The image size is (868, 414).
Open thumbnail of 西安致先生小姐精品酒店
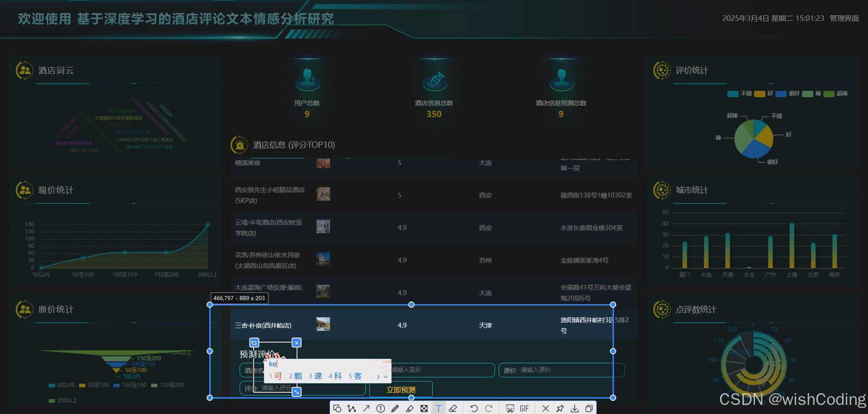(x=323, y=194)
